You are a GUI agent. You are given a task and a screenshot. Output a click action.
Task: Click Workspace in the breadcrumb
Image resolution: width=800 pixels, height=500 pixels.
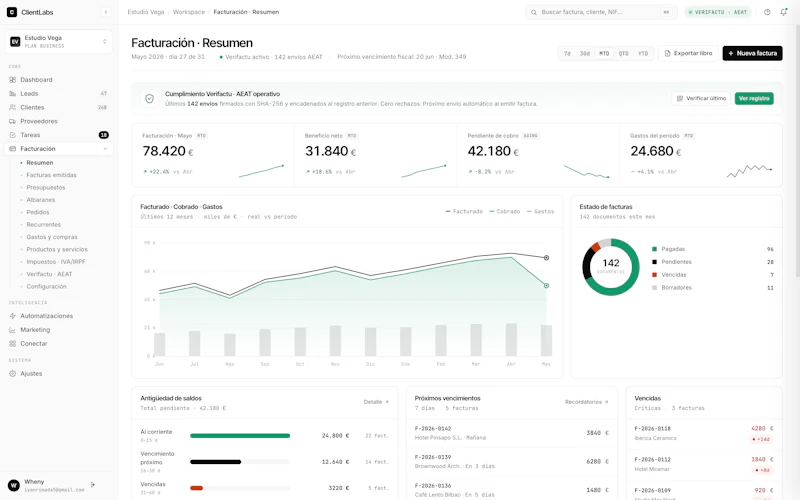pyautogui.click(x=189, y=12)
